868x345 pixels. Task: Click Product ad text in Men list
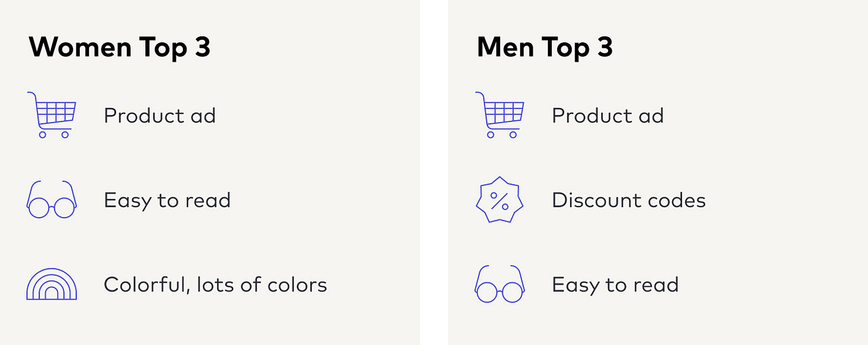(608, 116)
